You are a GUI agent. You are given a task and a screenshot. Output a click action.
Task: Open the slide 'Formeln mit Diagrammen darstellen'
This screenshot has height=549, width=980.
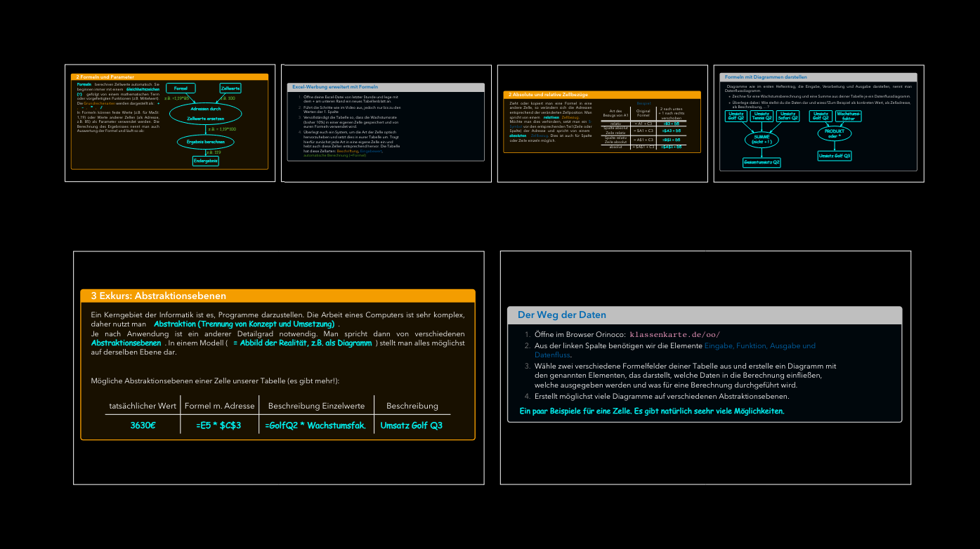coord(818,123)
